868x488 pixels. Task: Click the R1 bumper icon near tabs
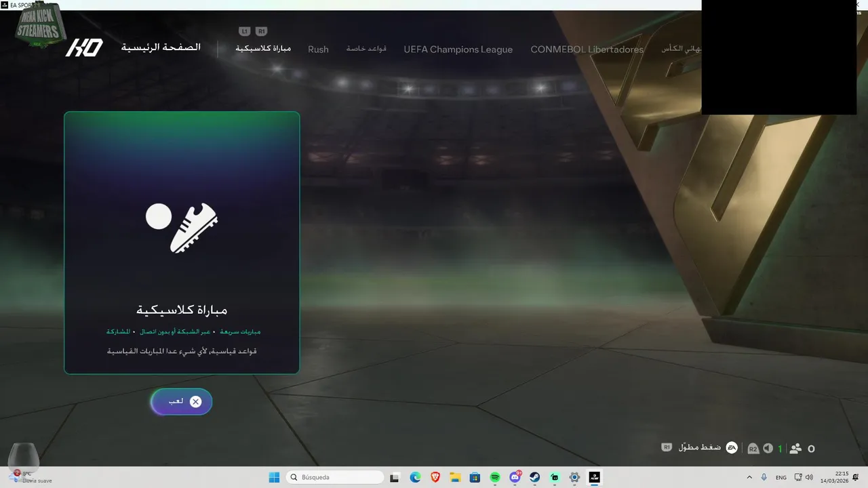click(262, 31)
